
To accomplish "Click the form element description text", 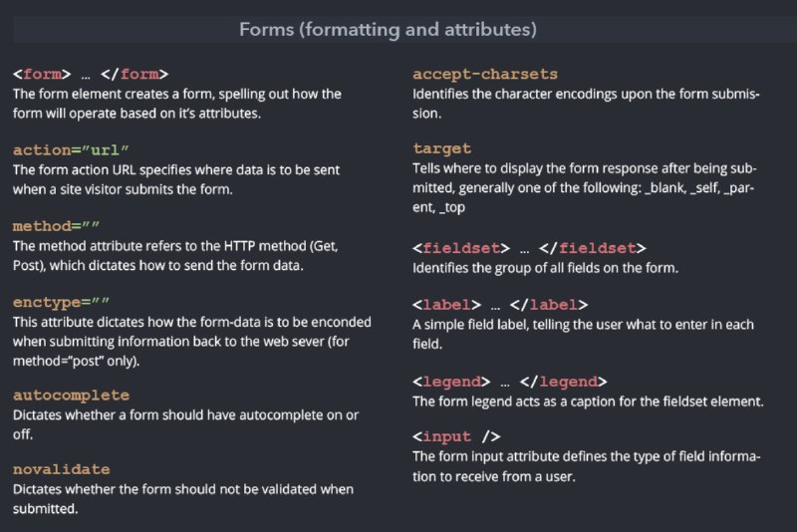I will coord(177,104).
